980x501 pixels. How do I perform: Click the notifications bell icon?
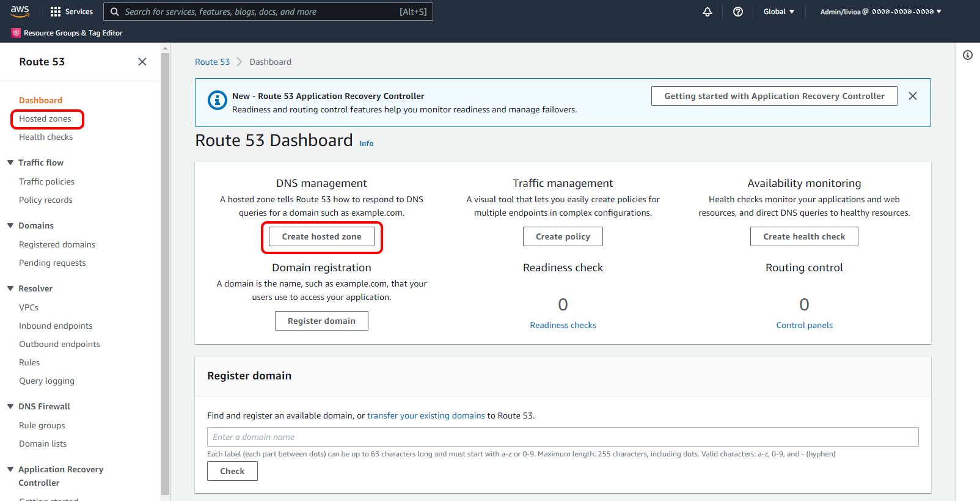[x=708, y=12]
